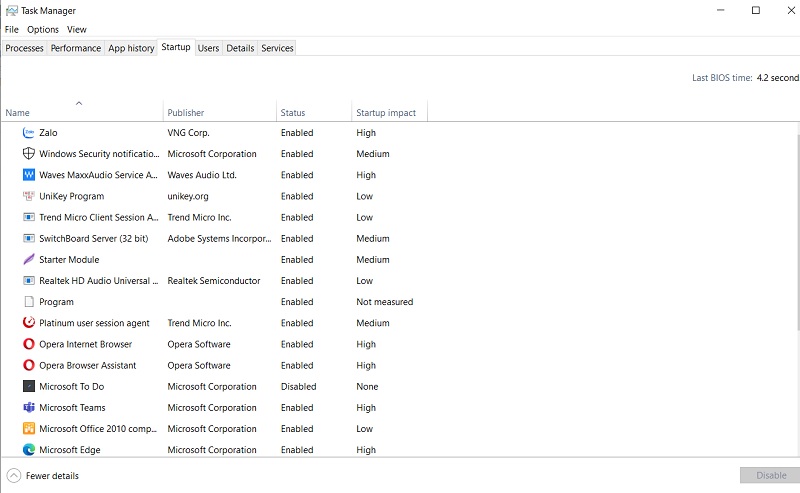Switch to the App history tab
800x493 pixels.
[x=131, y=48]
